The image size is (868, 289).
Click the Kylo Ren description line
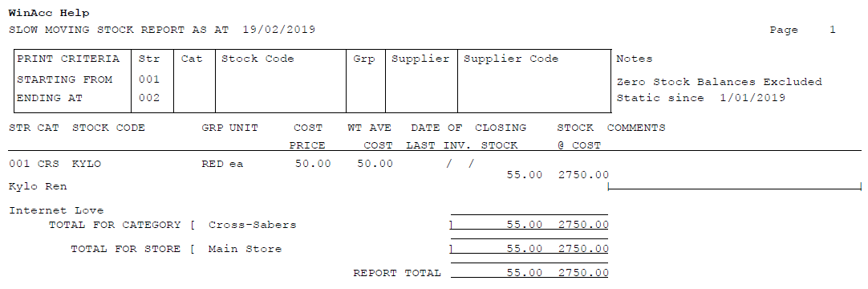38,186
